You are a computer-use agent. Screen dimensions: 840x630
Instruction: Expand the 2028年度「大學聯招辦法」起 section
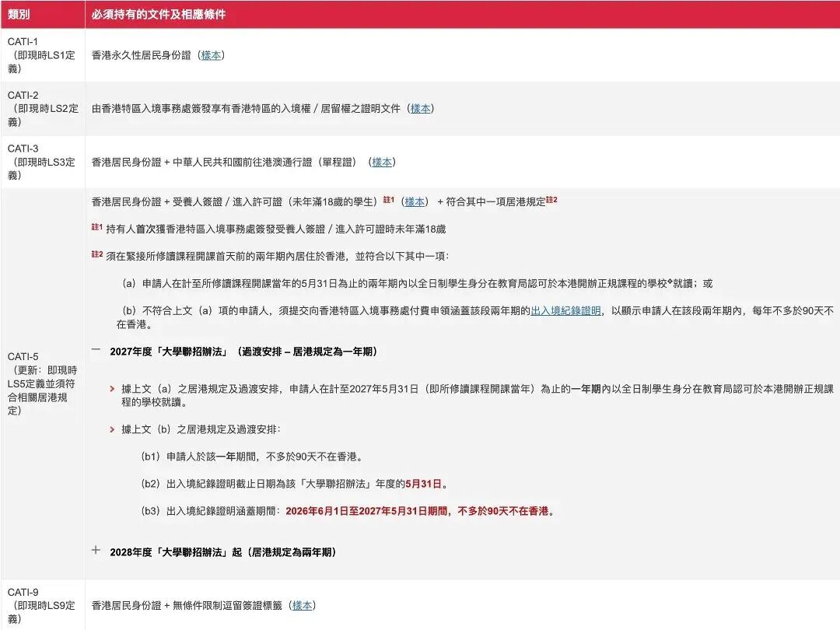pos(226,551)
